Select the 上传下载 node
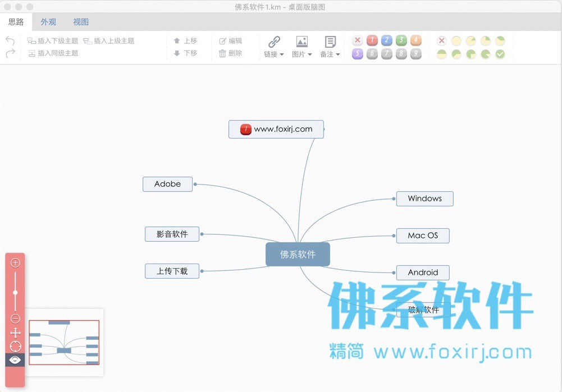This screenshot has height=392, width=562. (172, 271)
